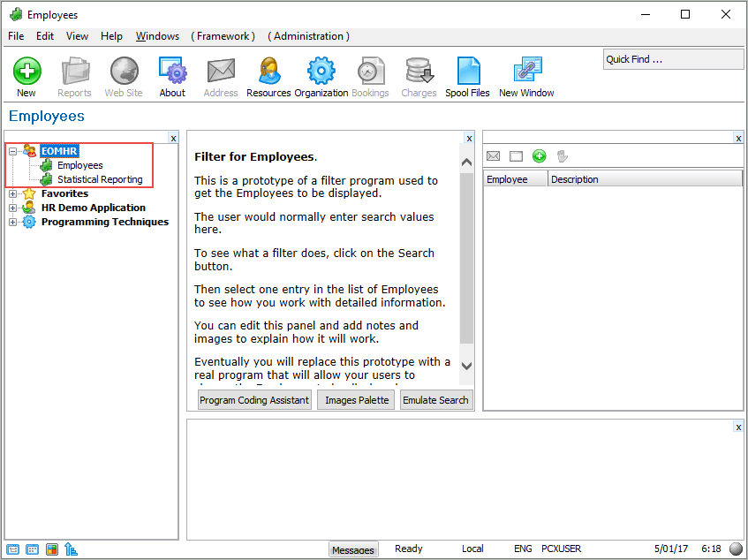Click the Charges toolbar icon
Screen dimensions: 748x560
419,71
